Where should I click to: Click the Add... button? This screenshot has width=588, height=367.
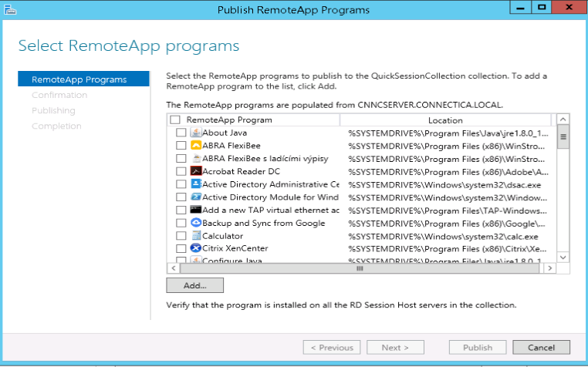pos(195,285)
